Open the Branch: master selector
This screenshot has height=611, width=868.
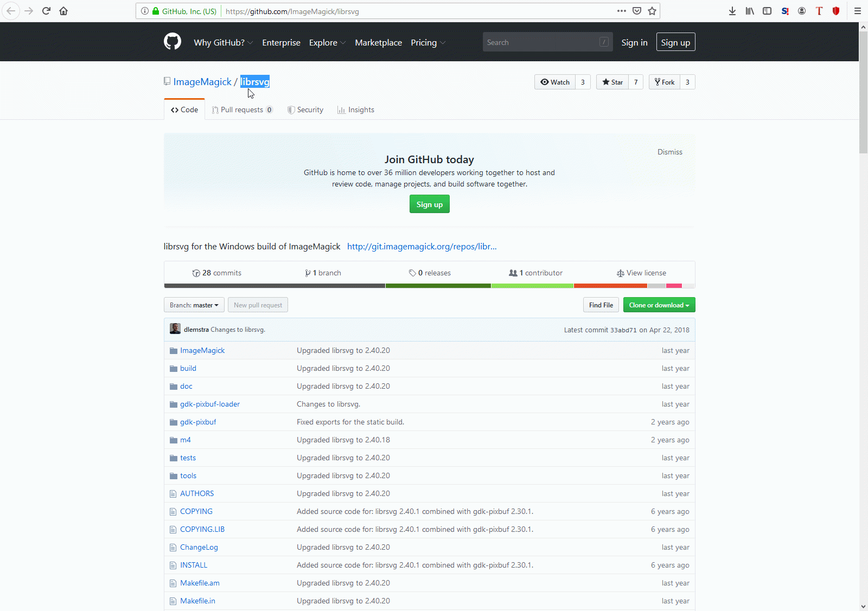pyautogui.click(x=194, y=305)
